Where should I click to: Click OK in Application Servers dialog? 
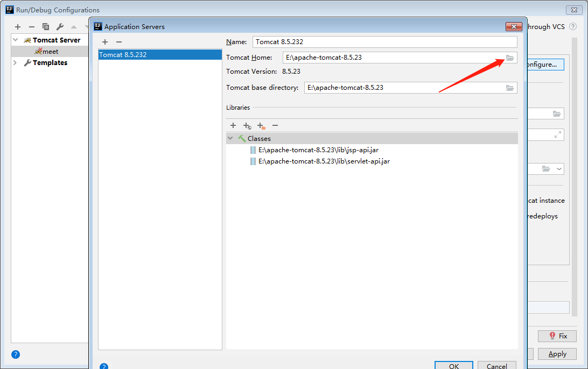454,366
